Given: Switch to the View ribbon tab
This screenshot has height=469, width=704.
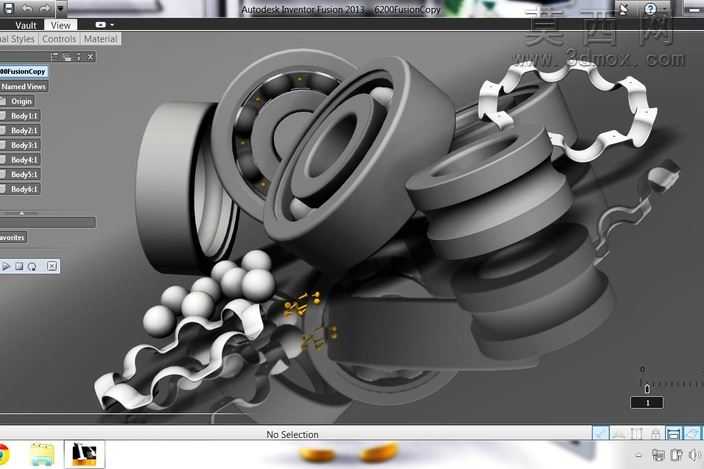Looking at the screenshot, I should click(x=61, y=25).
